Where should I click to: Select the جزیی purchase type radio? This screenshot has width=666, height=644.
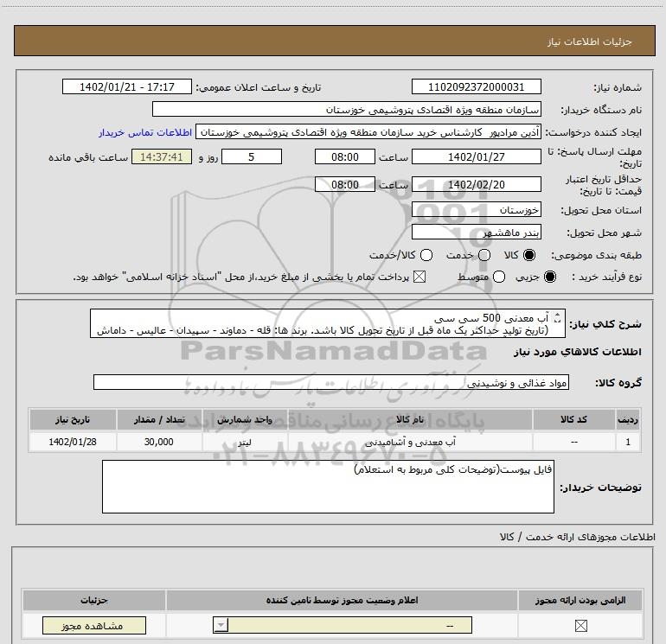(549, 277)
